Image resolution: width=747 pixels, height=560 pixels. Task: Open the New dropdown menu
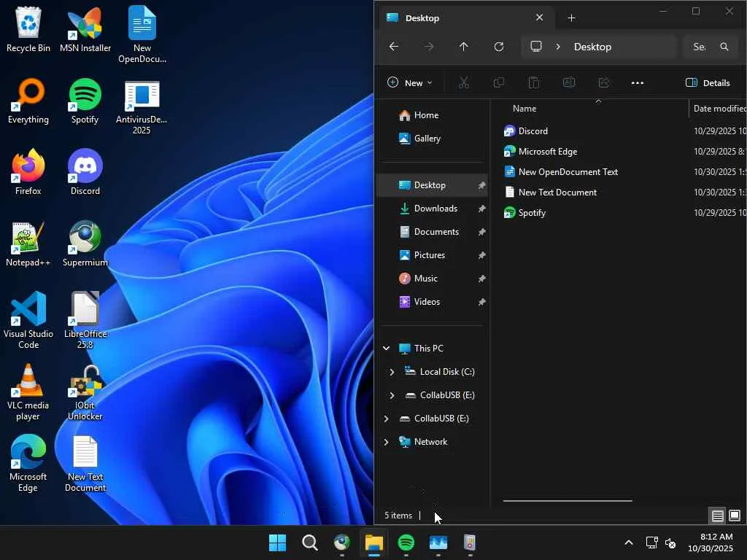pos(410,83)
